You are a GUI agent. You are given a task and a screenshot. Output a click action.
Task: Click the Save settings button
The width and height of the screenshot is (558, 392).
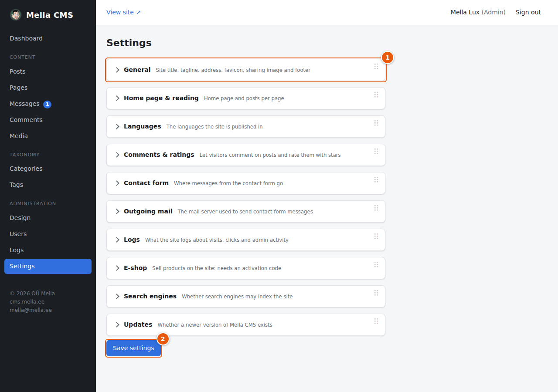[133, 348]
